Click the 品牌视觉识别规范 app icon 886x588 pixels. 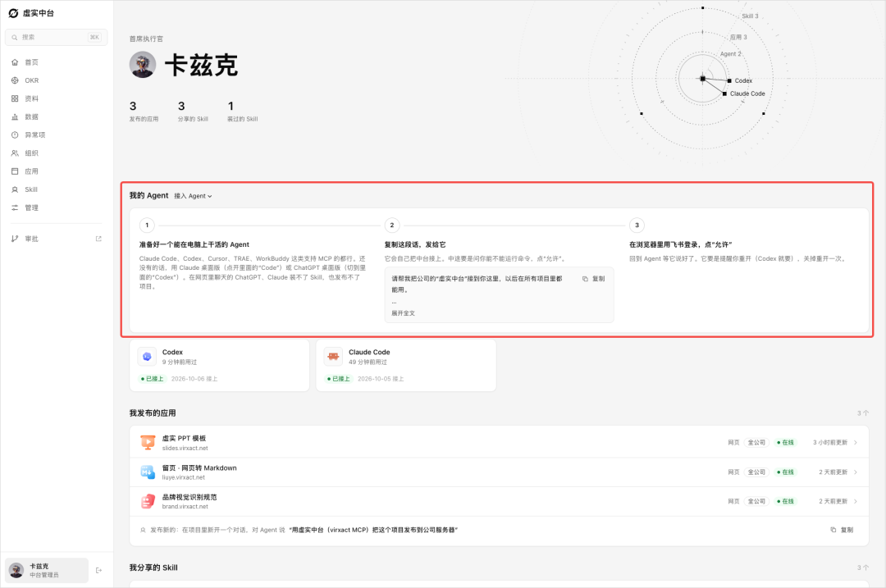coord(148,501)
